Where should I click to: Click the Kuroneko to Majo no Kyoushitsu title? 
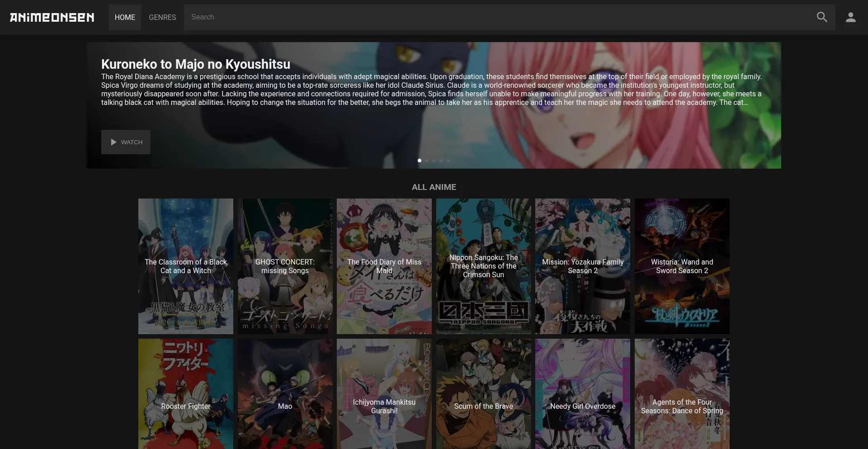tap(196, 64)
